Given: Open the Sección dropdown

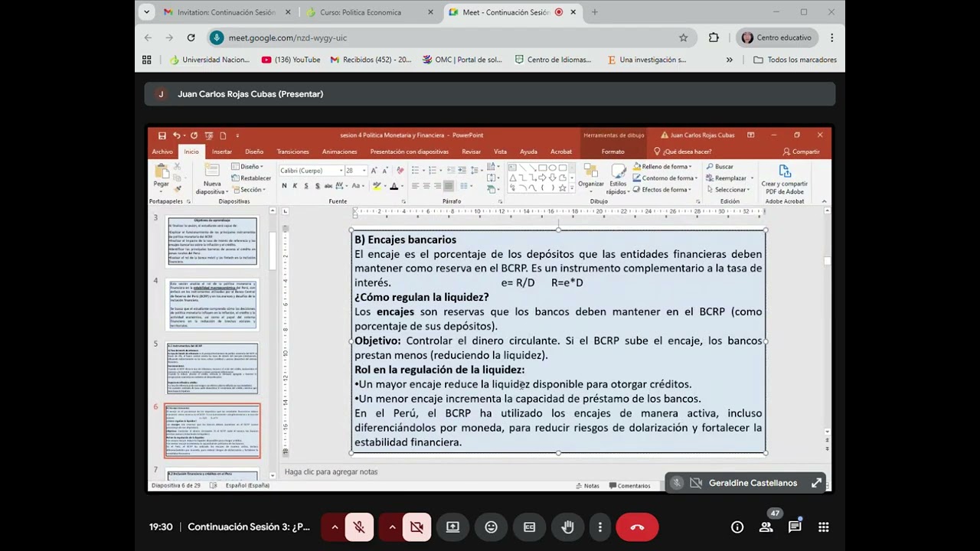Looking at the screenshot, I should point(250,190).
